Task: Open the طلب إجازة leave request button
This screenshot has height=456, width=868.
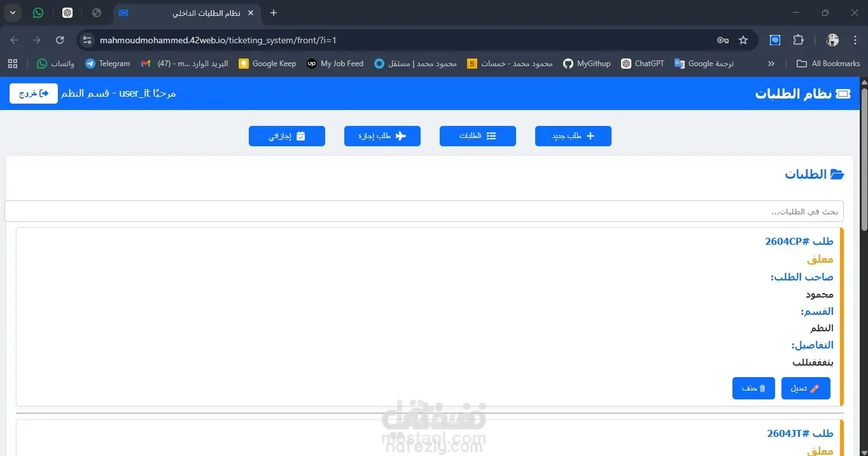Action: click(x=382, y=136)
